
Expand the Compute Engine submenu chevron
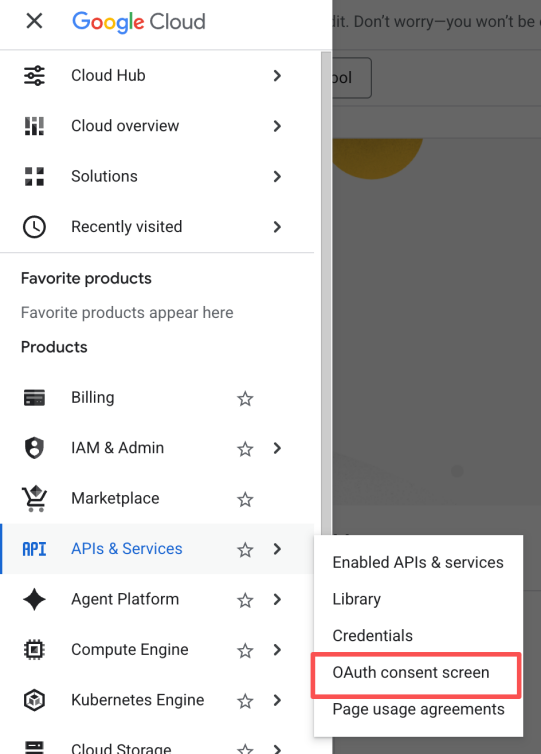277,650
